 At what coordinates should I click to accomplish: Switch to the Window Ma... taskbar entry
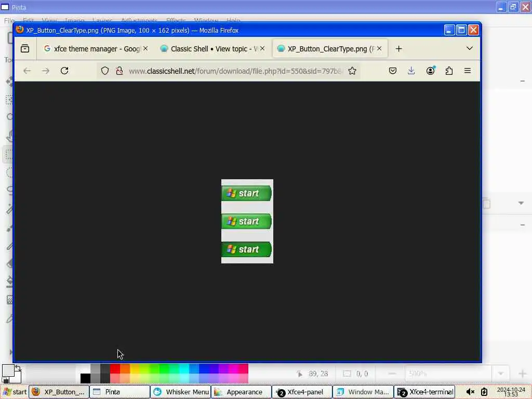pyautogui.click(x=363, y=392)
